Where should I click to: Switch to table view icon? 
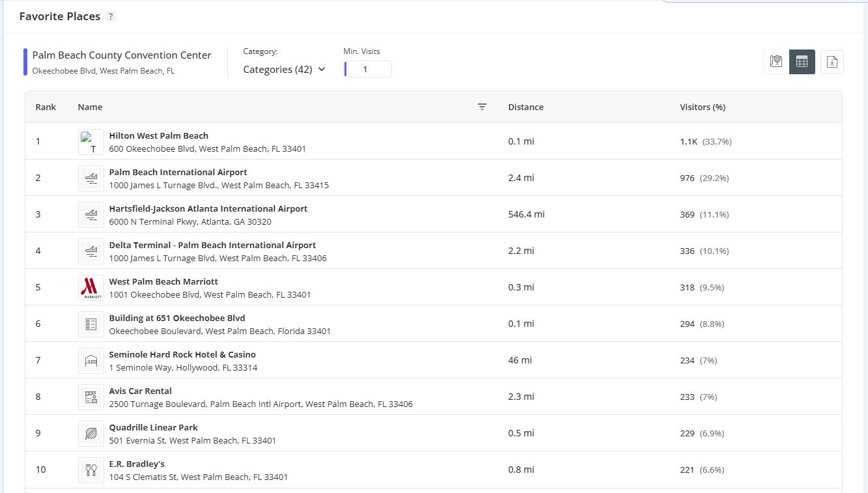802,62
